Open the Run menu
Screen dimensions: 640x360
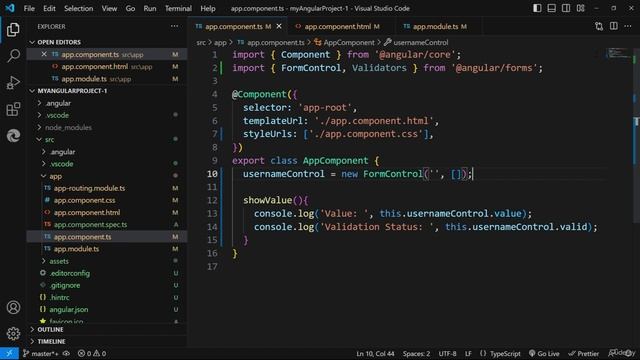150,8
